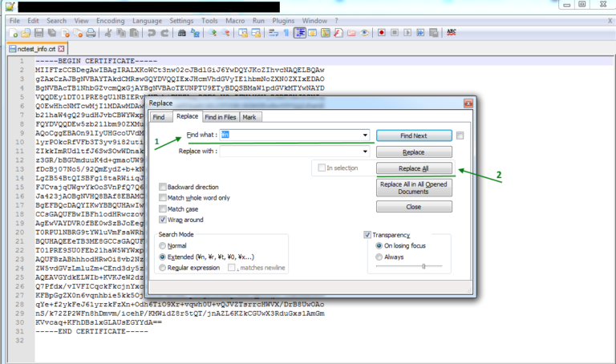Click the Save file toolbar icon
Screen dimensions: 616x364
click(38, 33)
